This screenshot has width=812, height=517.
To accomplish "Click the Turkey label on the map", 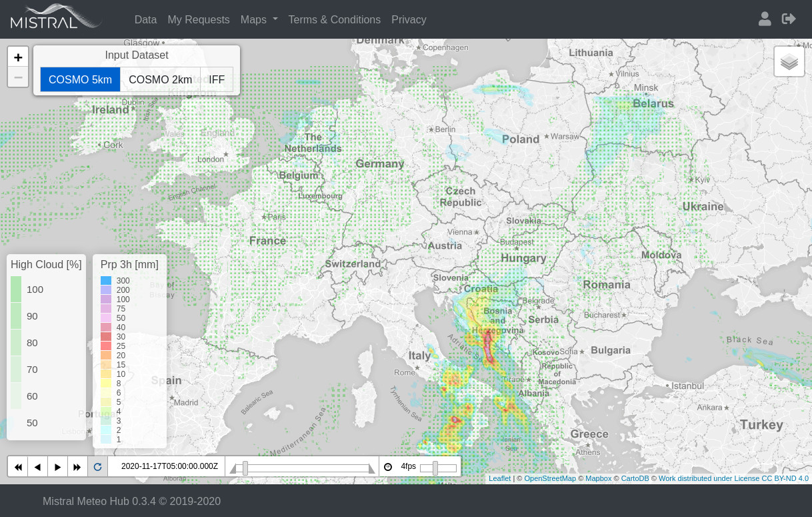I will tap(761, 425).
